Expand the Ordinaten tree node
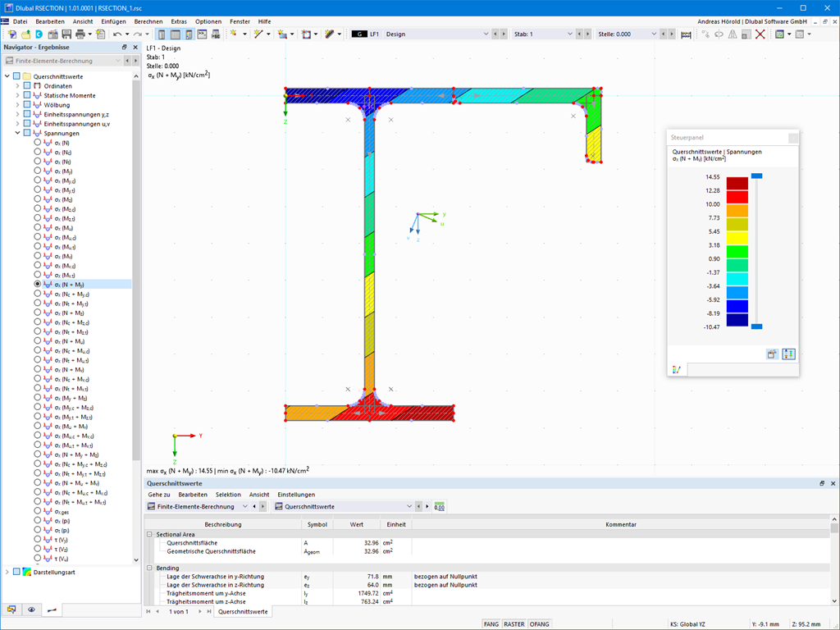 [17, 85]
